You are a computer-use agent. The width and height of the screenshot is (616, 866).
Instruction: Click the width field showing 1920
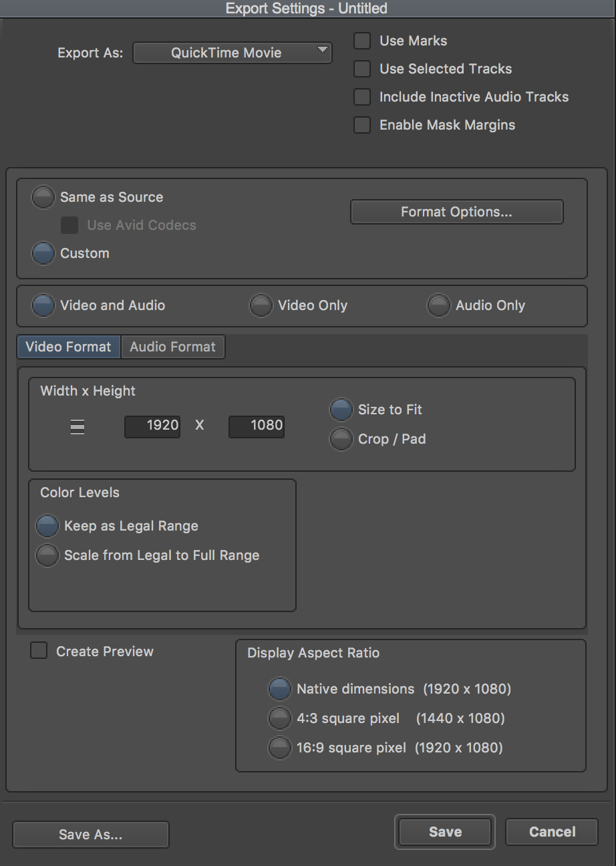tap(152, 426)
